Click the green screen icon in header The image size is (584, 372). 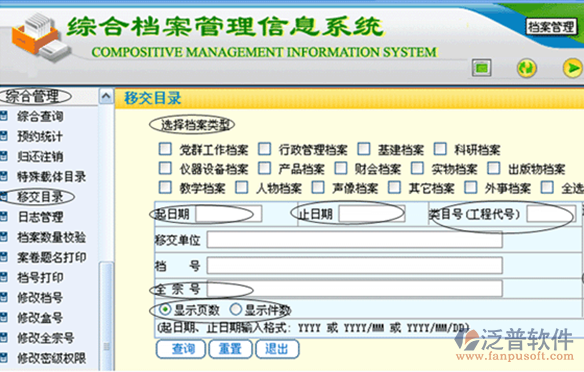pyautogui.click(x=482, y=68)
